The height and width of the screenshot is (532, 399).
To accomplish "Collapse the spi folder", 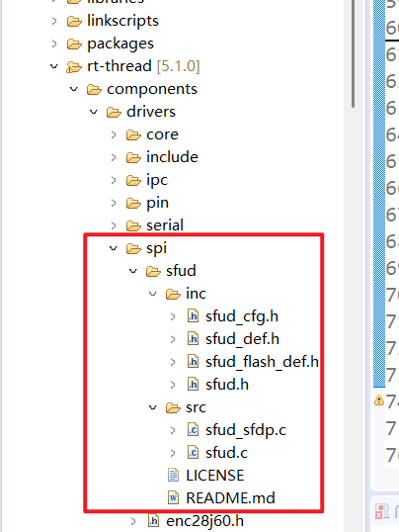I will (114, 248).
